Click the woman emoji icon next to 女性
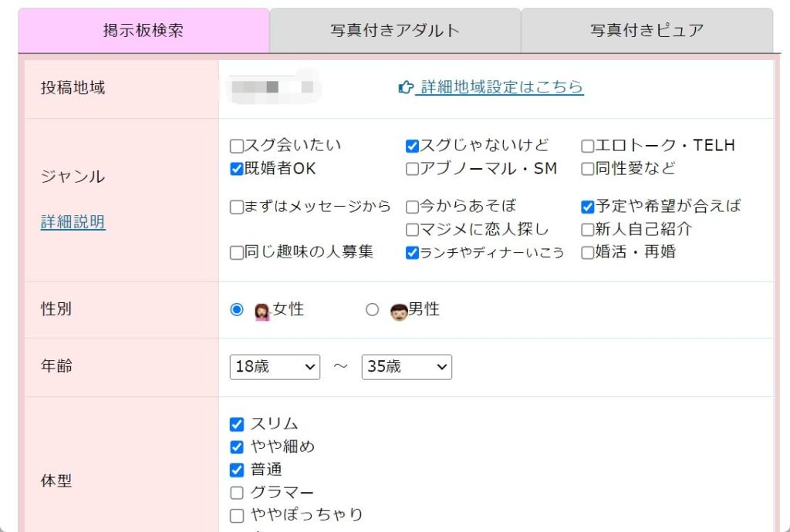790x532 pixels. click(262, 311)
